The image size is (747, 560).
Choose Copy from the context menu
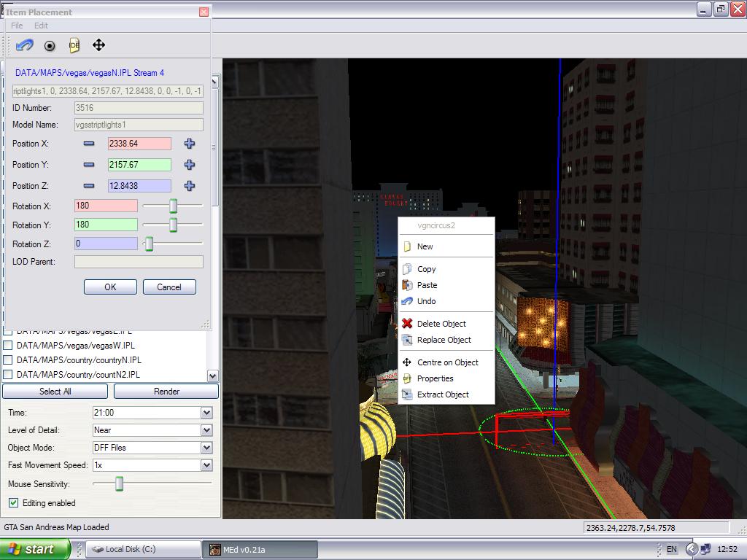[446, 269]
